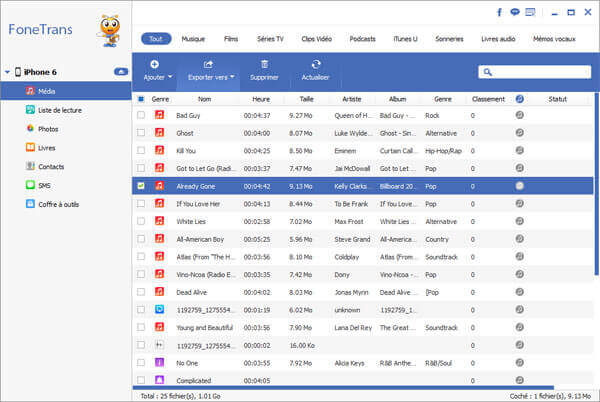Check the box for Bad Guy
Image resolution: width=600 pixels, height=402 pixels.
tap(140, 116)
